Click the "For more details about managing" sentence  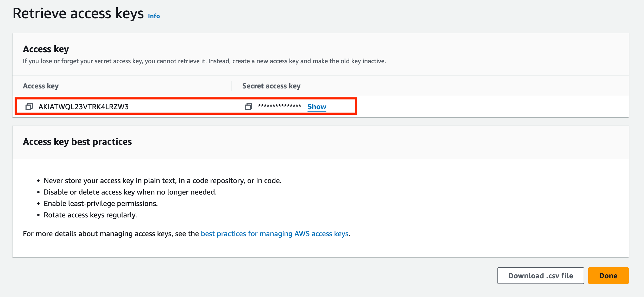coord(111,234)
